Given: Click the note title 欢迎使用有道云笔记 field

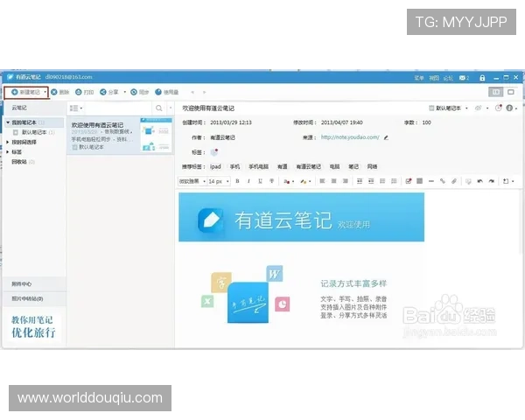Looking at the screenshot, I should [x=208, y=108].
